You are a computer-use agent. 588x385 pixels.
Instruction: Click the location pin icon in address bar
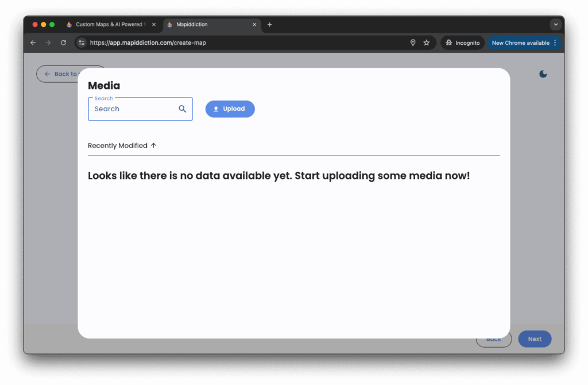pos(412,43)
